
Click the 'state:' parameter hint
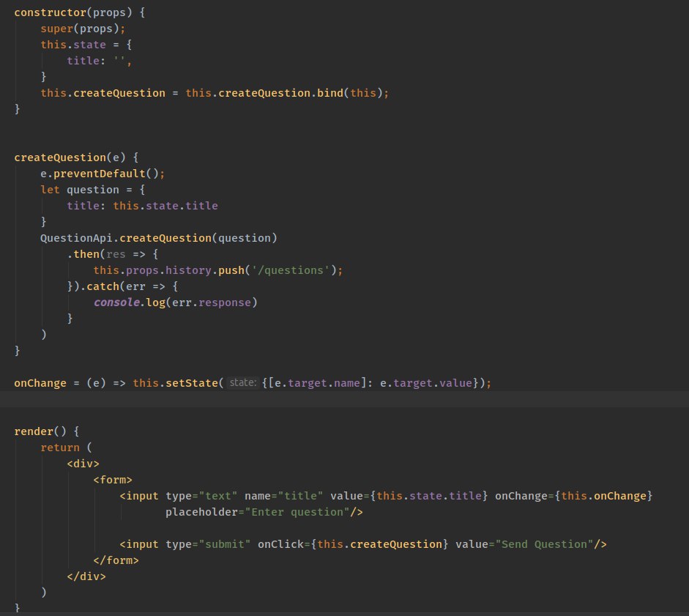pyautogui.click(x=242, y=382)
